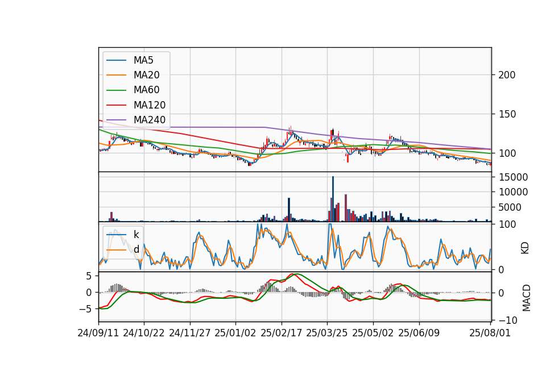Click the green MA60 legend line swatch
Viewport: 546px width, 392px height.
[116, 90]
